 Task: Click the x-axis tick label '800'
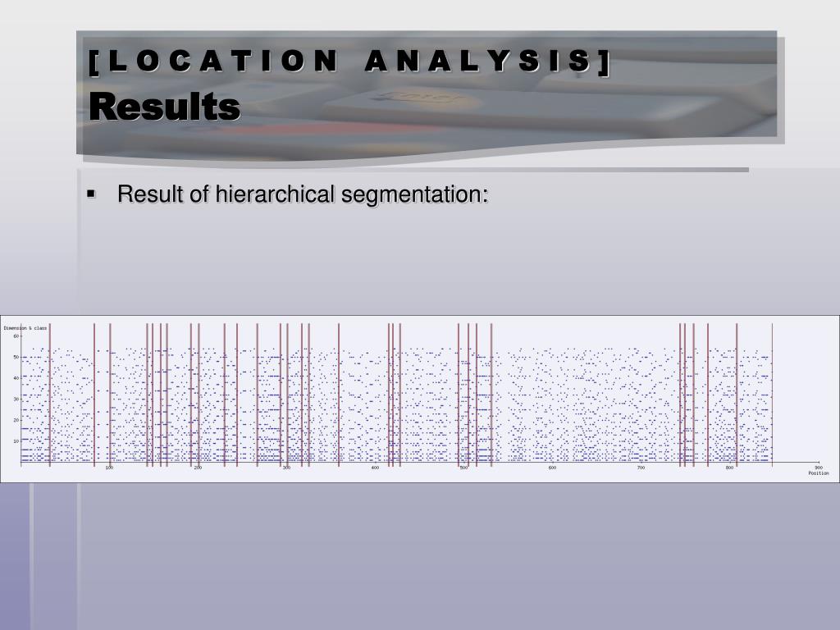click(729, 468)
